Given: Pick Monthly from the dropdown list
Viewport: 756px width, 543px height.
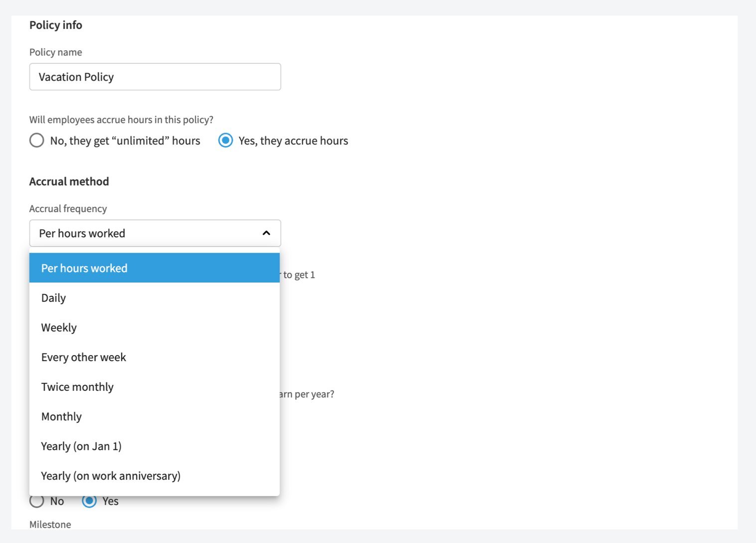Looking at the screenshot, I should tap(61, 417).
